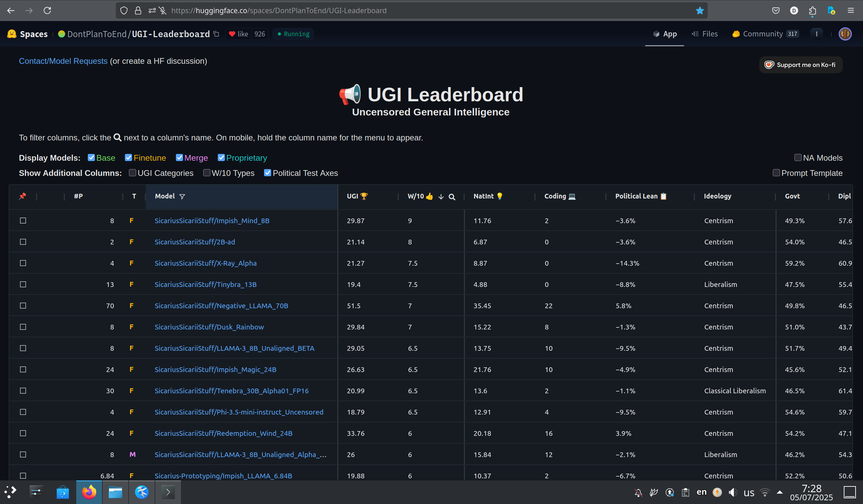Viewport: 863px width, 504px height.
Task: Open the Community tab
Action: (762, 34)
